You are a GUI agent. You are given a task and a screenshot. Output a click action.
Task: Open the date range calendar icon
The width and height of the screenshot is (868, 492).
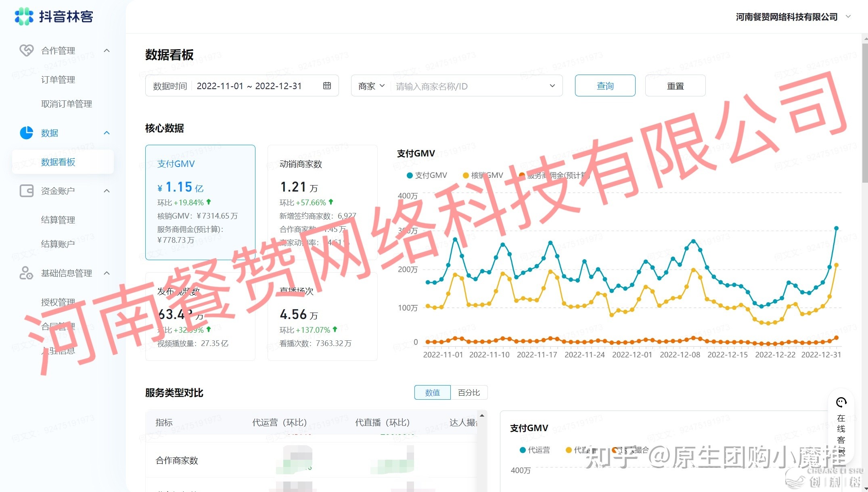327,86
